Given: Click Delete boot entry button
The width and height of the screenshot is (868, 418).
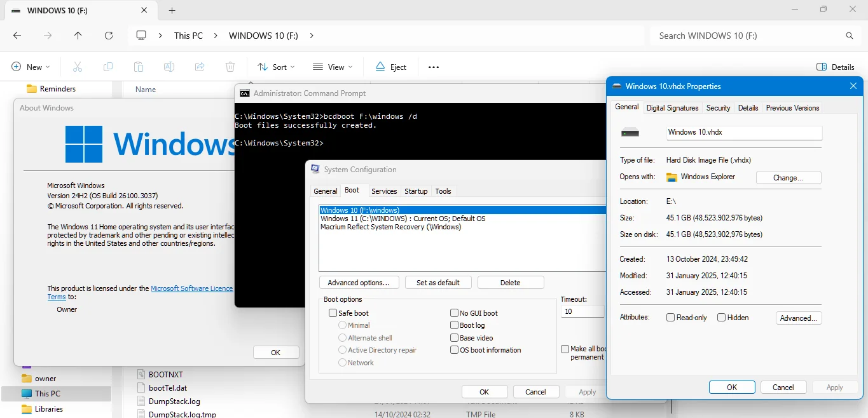Looking at the screenshot, I should click(511, 283).
